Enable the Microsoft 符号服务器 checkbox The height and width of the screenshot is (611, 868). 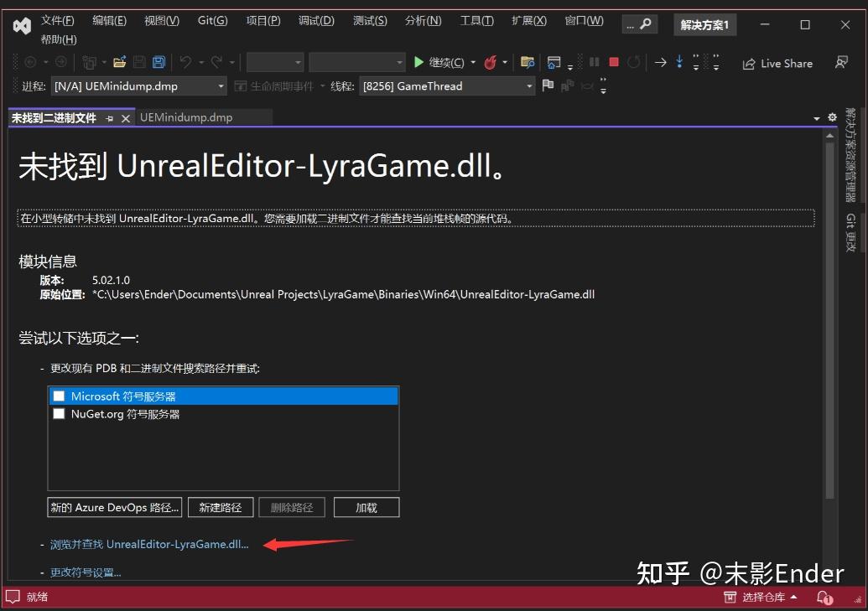[x=59, y=396]
